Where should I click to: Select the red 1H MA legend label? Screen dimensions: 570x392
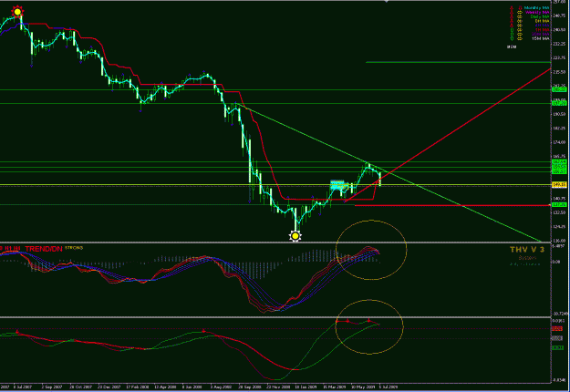click(x=543, y=30)
